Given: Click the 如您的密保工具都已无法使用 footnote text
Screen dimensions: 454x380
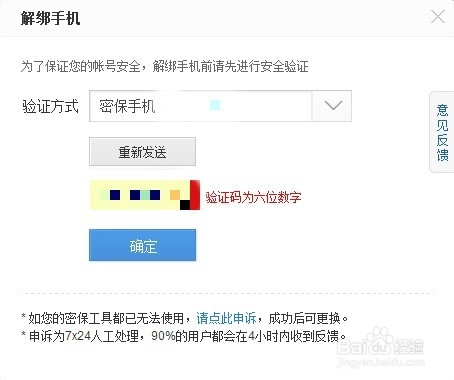Looking at the screenshot, I should (x=106, y=318).
